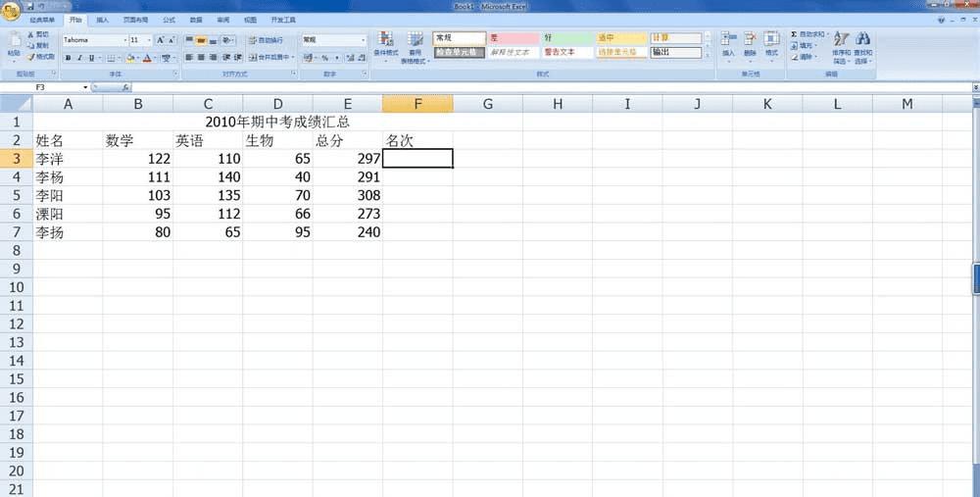
Task: Open Sort and Filter (排序和筛选)
Action: (841, 47)
